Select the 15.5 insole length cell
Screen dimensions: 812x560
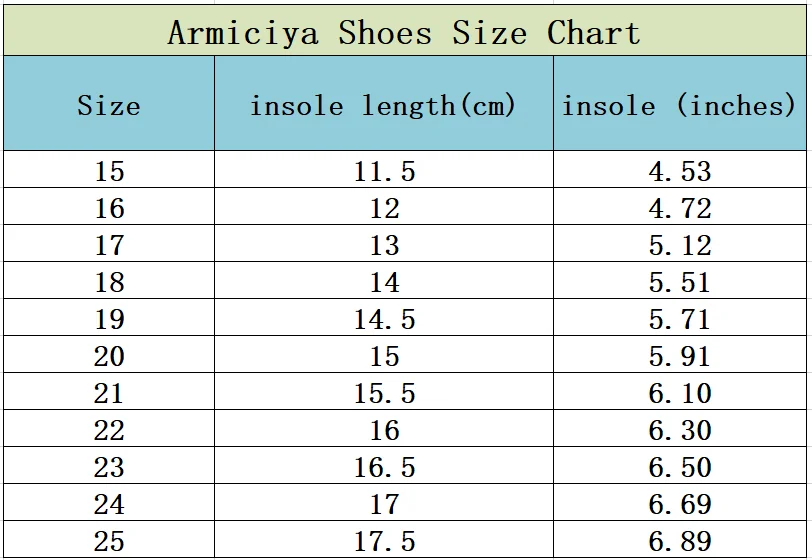coord(384,393)
